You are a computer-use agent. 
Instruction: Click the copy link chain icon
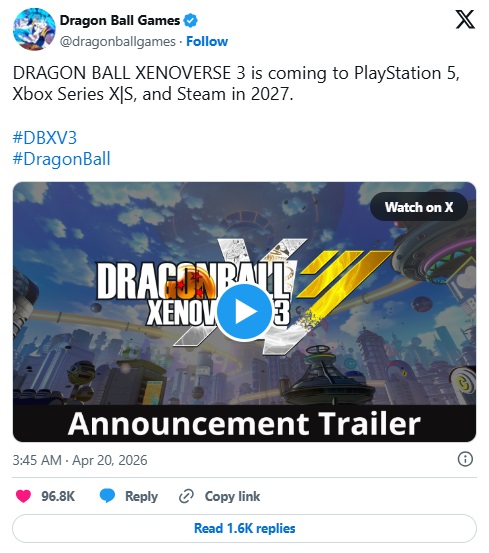[x=186, y=496]
